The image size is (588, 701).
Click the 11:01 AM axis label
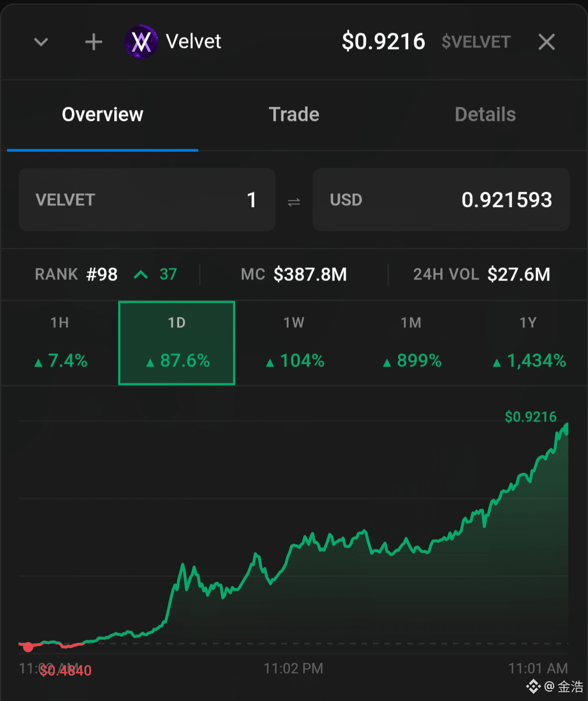click(538, 668)
